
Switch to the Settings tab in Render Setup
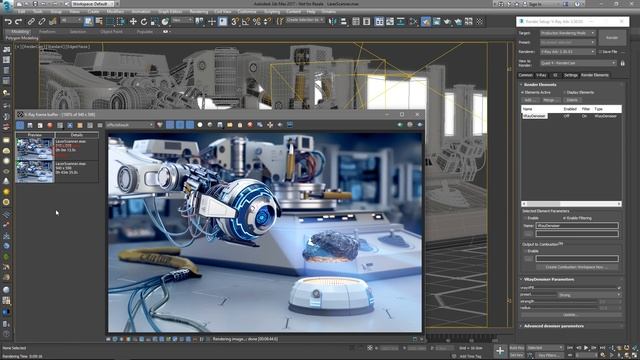[571, 75]
